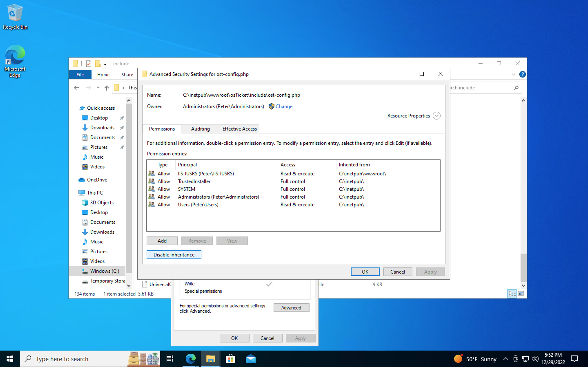Open the Effective Access tab
588x367 pixels.
(x=239, y=129)
